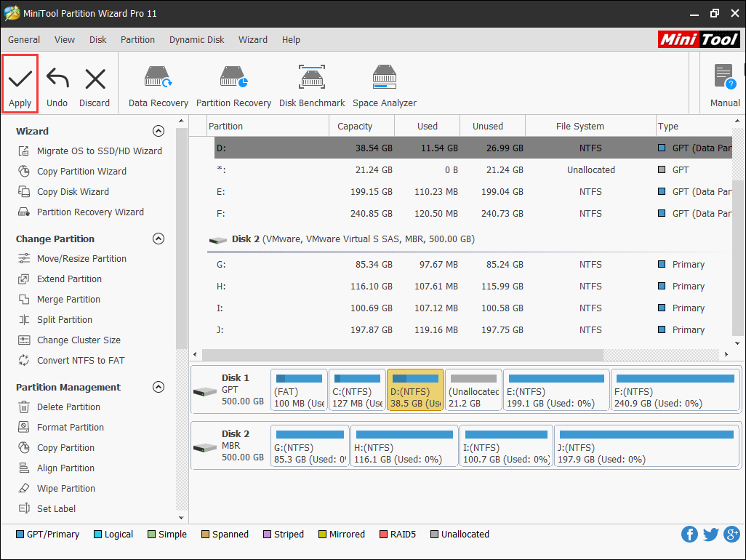The height and width of the screenshot is (560, 746).
Task: Select H:(NTFS) block in Disk 2 map
Action: coord(404,447)
